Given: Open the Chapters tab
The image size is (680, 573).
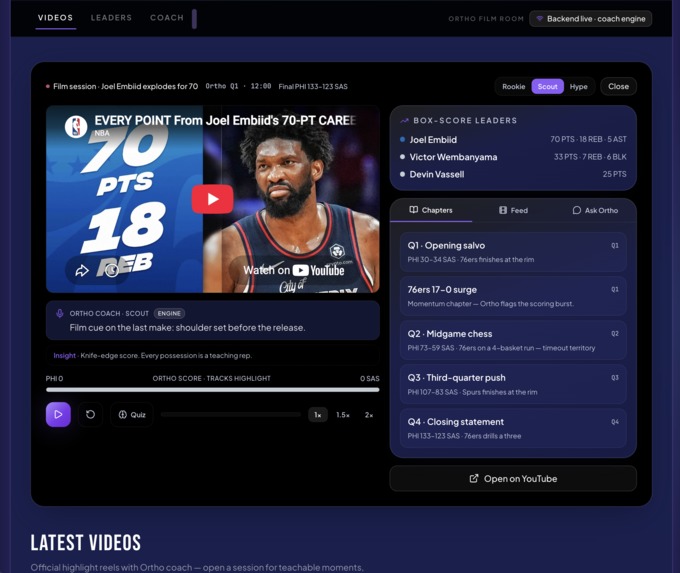Looking at the screenshot, I should (x=431, y=210).
